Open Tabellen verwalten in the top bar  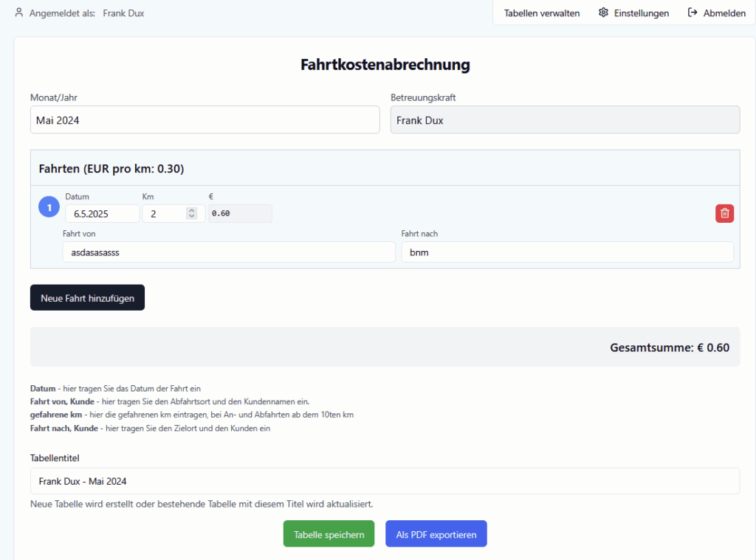541,13
